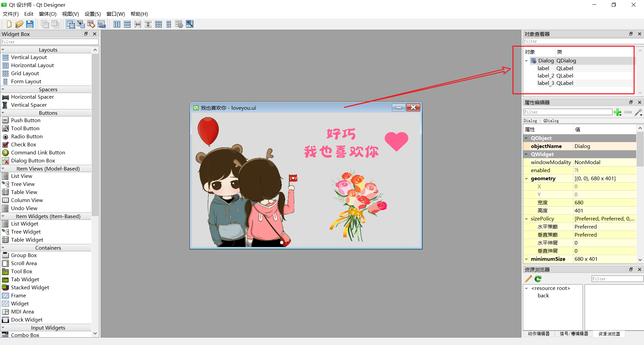Collapse the QObject property group
Image resolution: width=644 pixels, height=345 pixels.
point(526,138)
